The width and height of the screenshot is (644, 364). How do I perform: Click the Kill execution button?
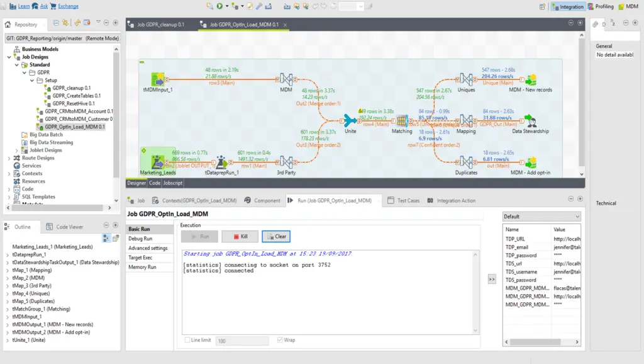[x=240, y=237]
